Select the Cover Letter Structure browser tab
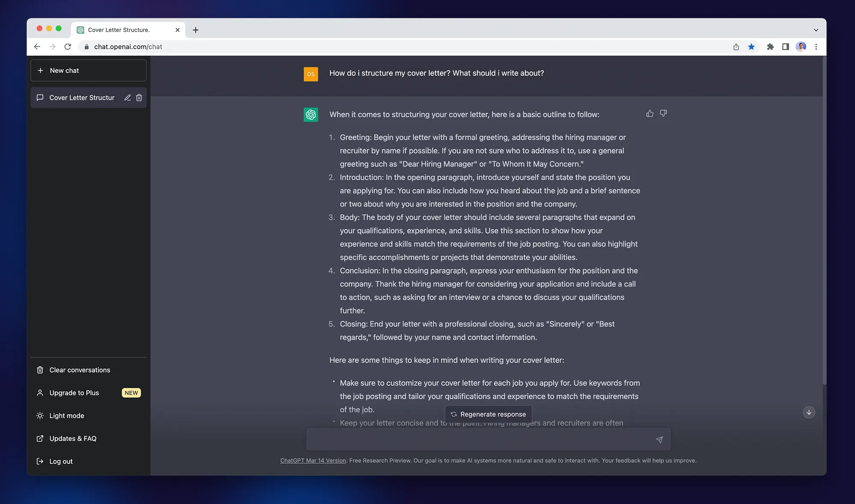Image resolution: width=855 pixels, height=504 pixels. [128, 30]
